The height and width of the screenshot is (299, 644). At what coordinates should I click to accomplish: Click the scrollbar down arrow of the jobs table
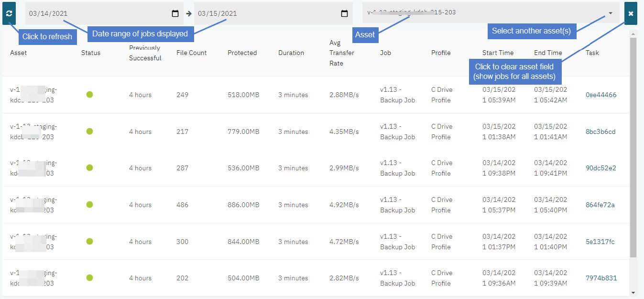click(633, 292)
